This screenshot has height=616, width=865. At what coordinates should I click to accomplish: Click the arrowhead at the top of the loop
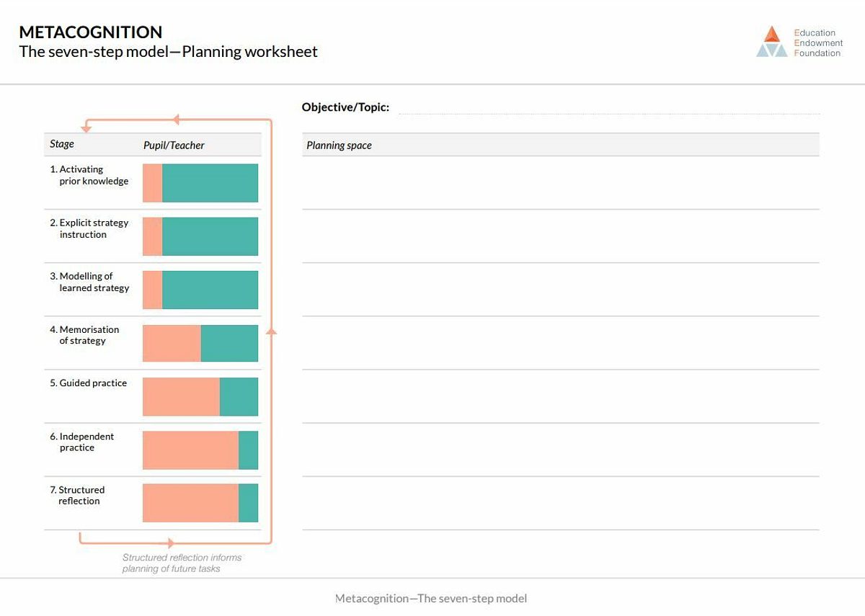point(176,120)
